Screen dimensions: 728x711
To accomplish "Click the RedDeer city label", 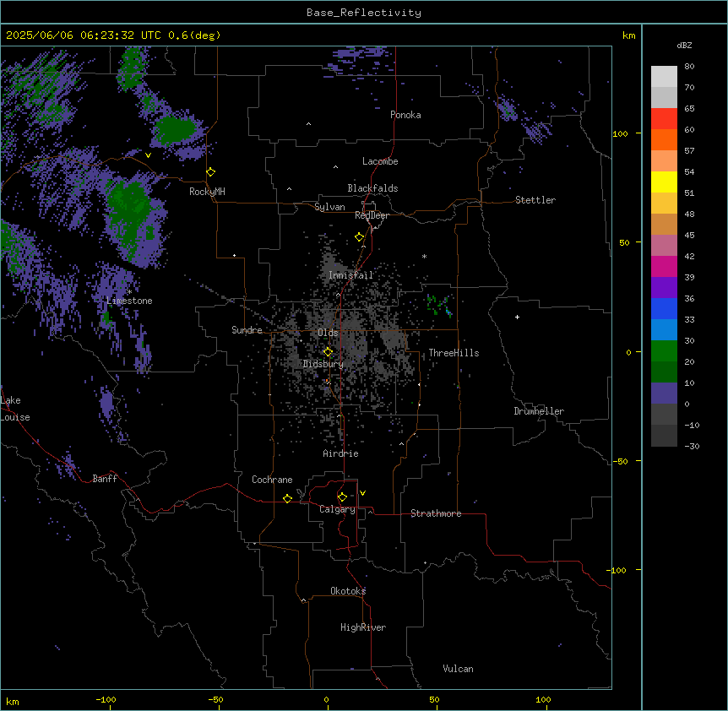I will click(372, 215).
